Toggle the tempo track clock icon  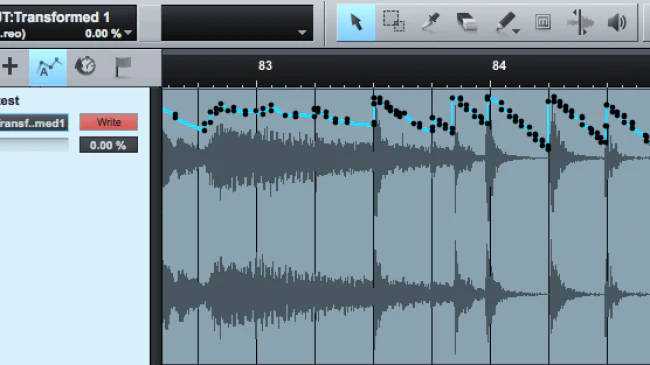click(x=85, y=66)
